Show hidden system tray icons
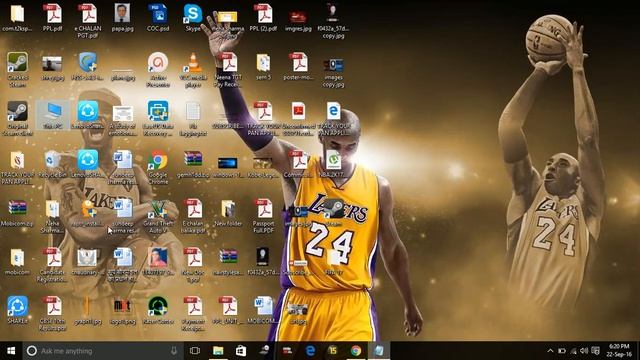The width and height of the screenshot is (640, 360). [x=550, y=351]
